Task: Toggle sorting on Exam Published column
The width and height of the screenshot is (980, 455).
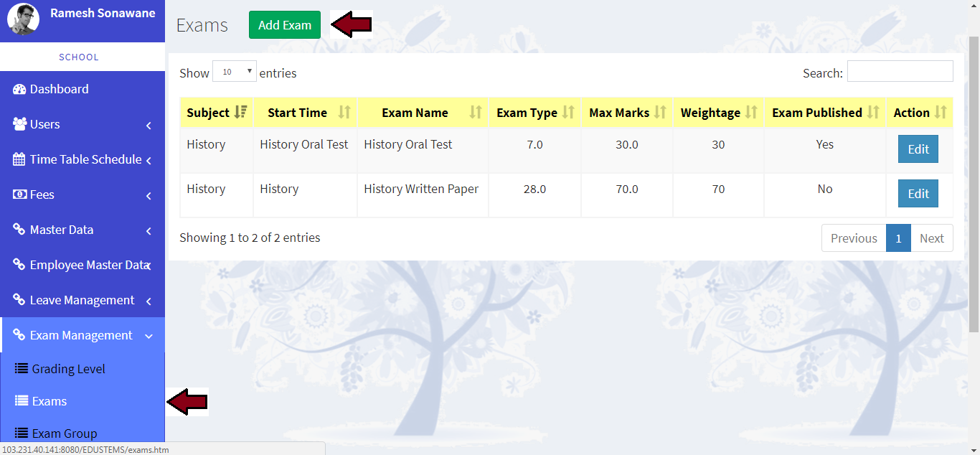Action: pos(873,113)
